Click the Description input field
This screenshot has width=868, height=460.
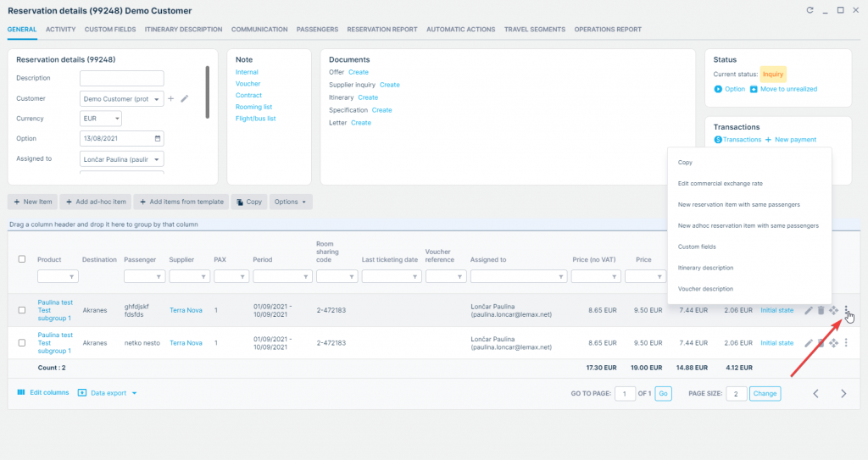[122, 78]
